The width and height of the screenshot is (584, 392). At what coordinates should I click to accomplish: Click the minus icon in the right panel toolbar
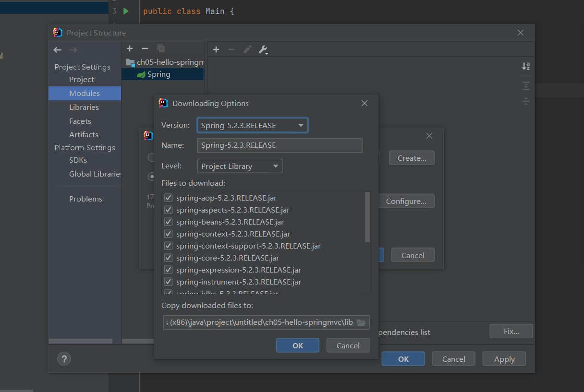click(231, 49)
